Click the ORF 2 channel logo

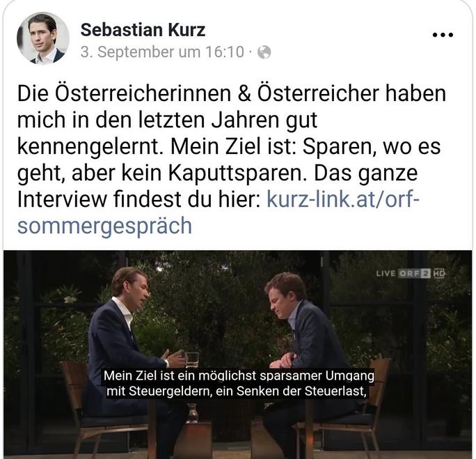[414, 274]
